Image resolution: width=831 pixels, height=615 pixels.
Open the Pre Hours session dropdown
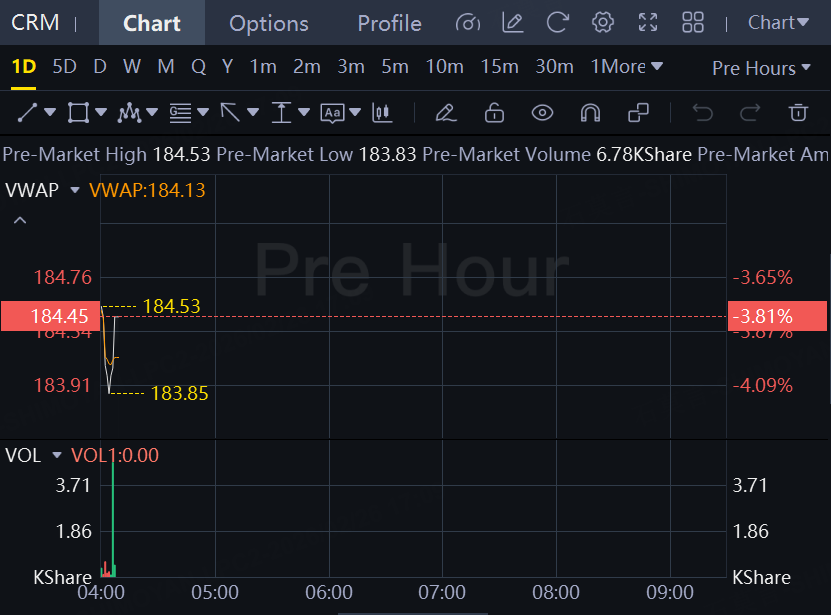pyautogui.click(x=762, y=68)
